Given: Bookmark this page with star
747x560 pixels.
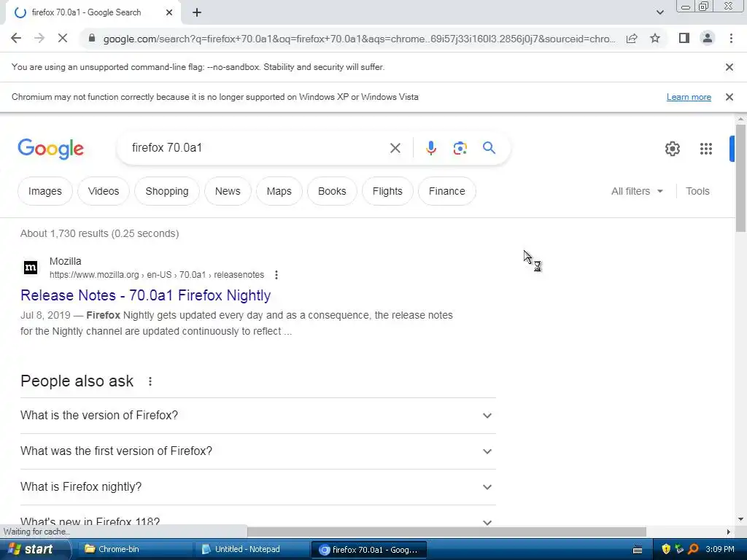Looking at the screenshot, I should tap(655, 38).
